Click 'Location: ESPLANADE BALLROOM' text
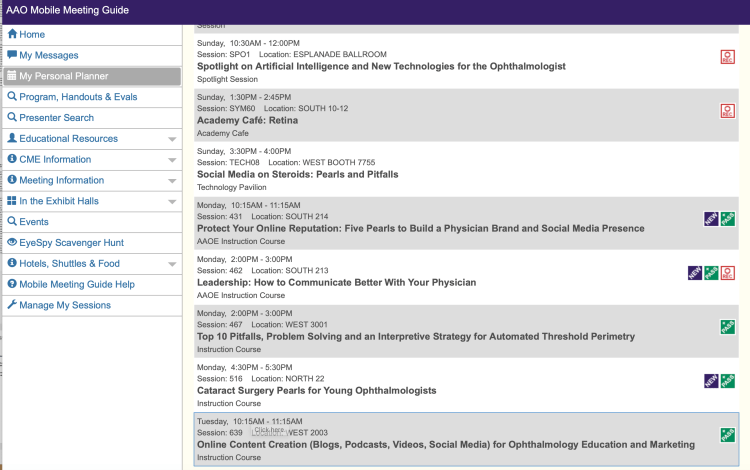The width and height of the screenshot is (750, 470). click(323, 55)
